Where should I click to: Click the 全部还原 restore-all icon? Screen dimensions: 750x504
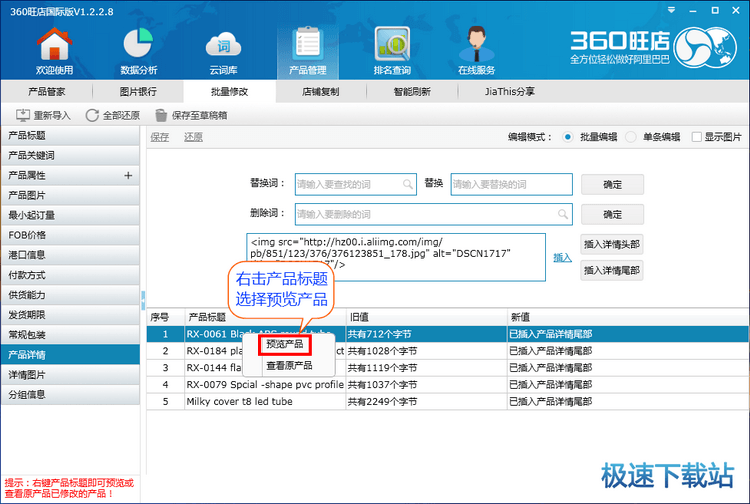[x=92, y=115]
